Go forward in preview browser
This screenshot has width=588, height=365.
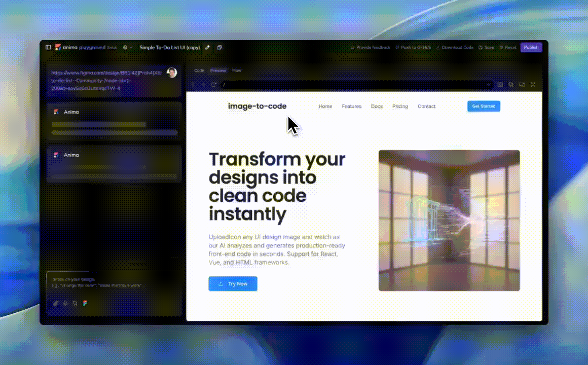coord(204,85)
